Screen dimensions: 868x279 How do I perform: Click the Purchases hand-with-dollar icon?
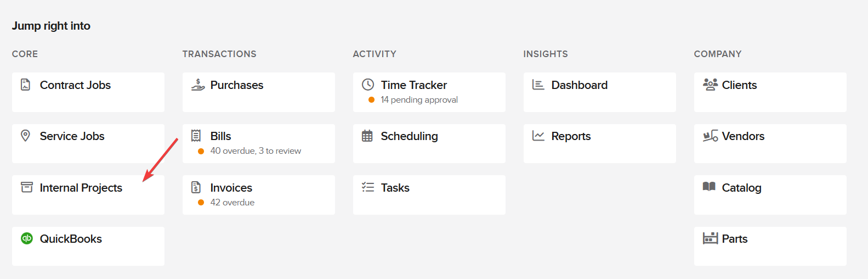coord(197,85)
